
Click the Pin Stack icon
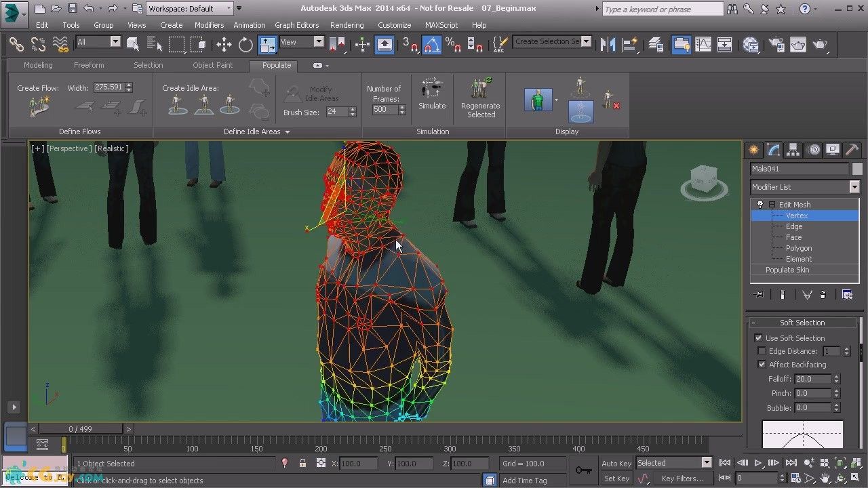coord(759,294)
